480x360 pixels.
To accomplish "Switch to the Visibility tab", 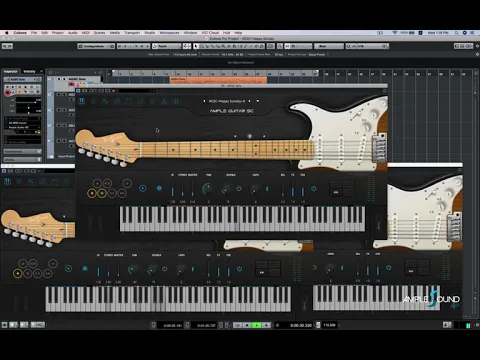I will pyautogui.click(x=29, y=71).
